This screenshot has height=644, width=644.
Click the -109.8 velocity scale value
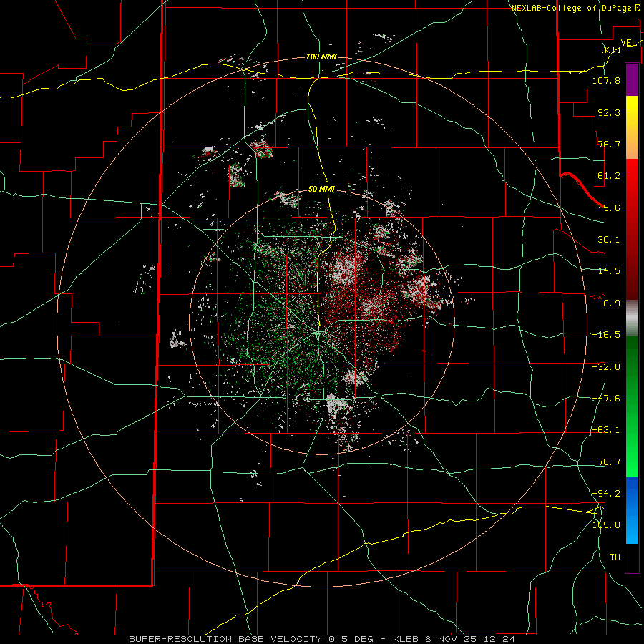pyautogui.click(x=603, y=525)
